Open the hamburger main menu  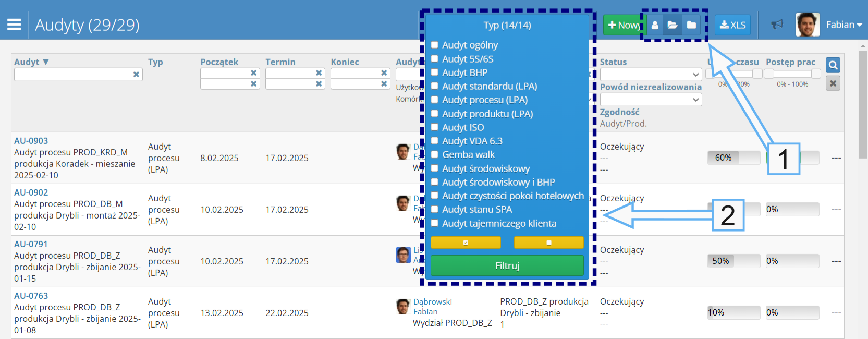tap(14, 25)
